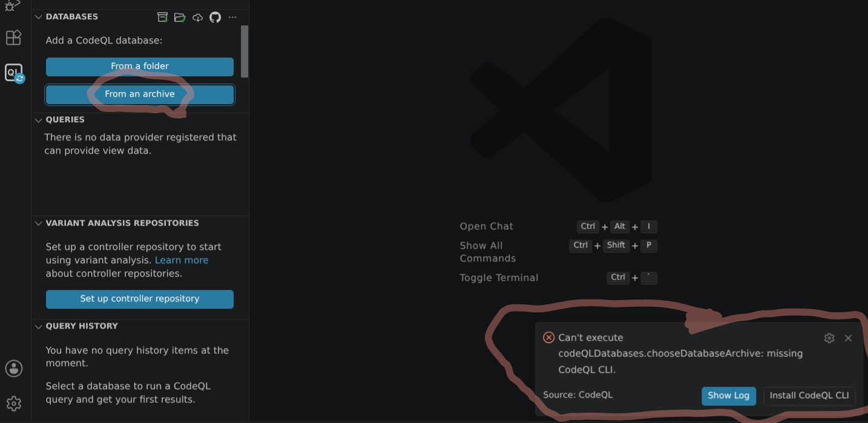Click Install CodeQL CLI button

pos(809,396)
